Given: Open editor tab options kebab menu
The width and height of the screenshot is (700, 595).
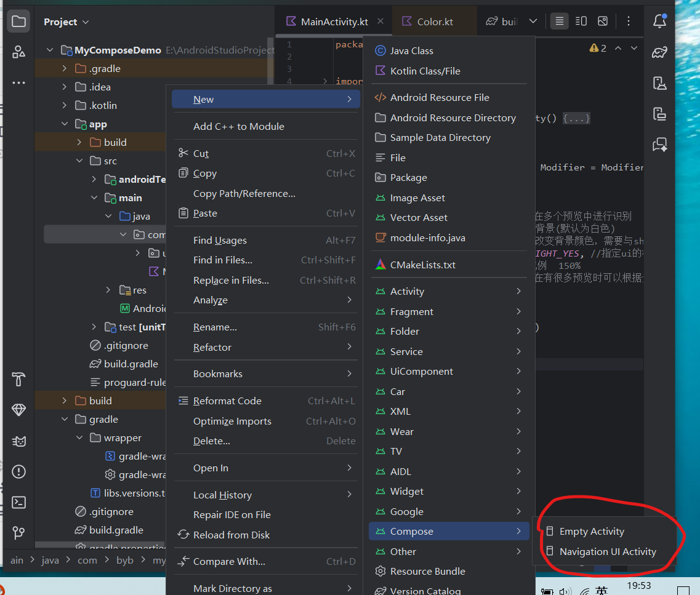Looking at the screenshot, I should pyautogui.click(x=629, y=21).
